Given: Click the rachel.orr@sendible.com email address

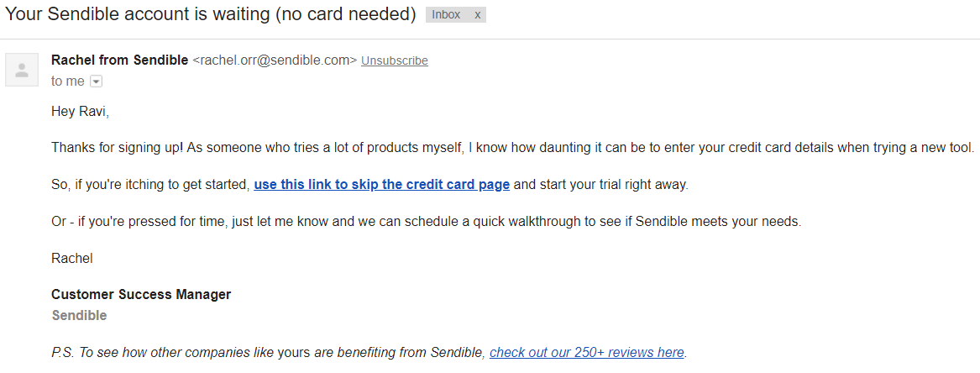Looking at the screenshot, I should coord(275,60).
